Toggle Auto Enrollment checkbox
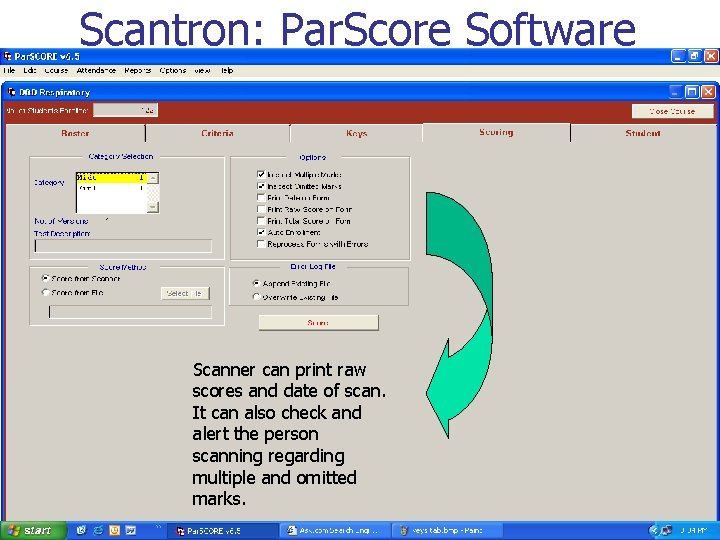The width and height of the screenshot is (720, 540). [261, 232]
